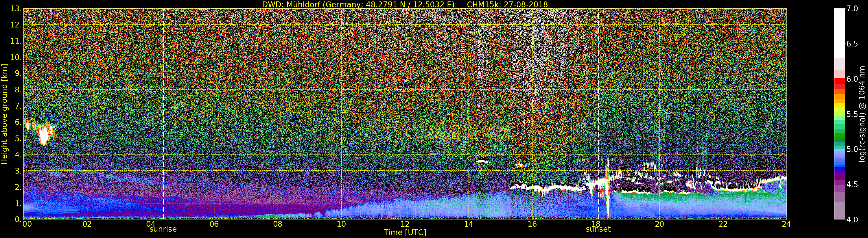Image resolution: width=868 pixels, height=238 pixels.
Task: Click the time axis tick label 08
Action: click(x=278, y=224)
